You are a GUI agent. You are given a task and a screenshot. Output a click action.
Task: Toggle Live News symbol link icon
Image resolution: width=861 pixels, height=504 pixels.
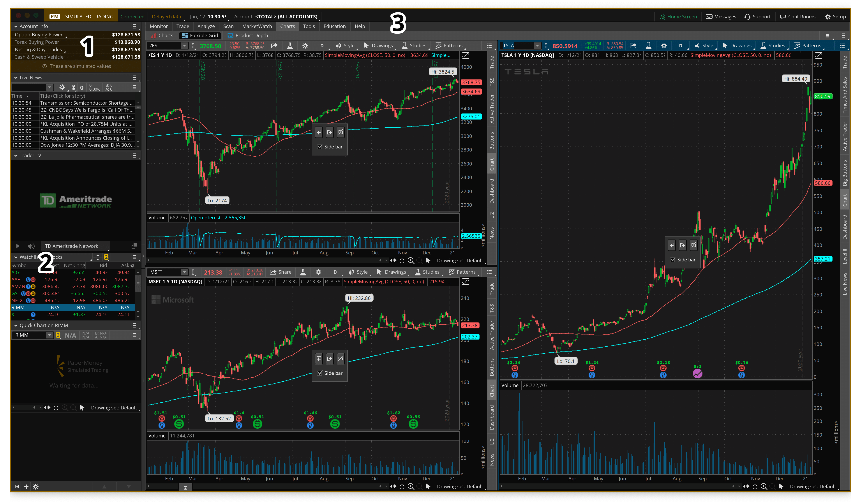tap(73, 88)
